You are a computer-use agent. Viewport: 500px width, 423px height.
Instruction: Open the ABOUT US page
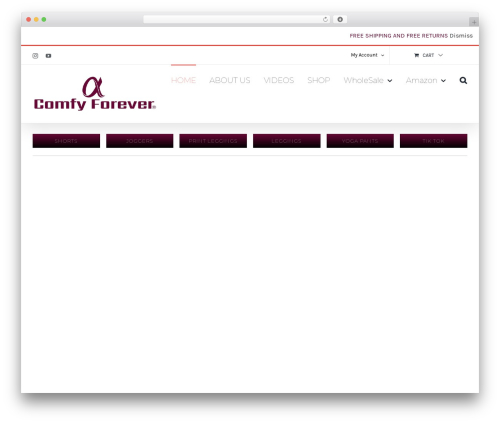click(x=230, y=80)
